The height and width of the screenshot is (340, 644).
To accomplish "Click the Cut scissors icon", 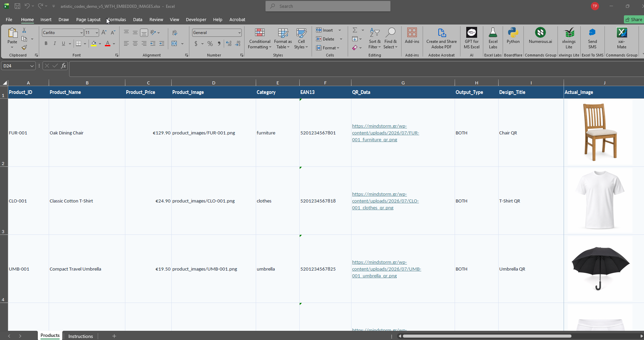I will [24, 30].
